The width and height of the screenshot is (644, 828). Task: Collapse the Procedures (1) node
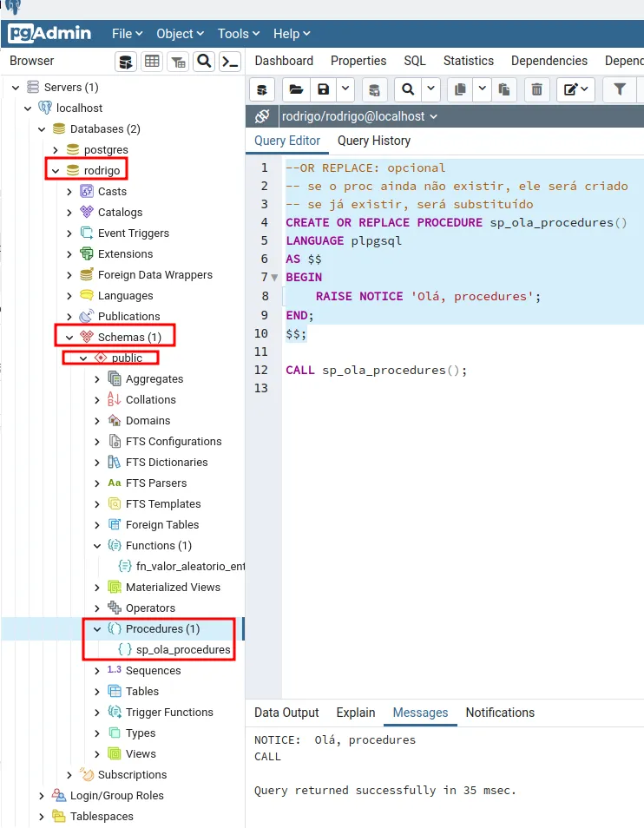[x=97, y=629]
